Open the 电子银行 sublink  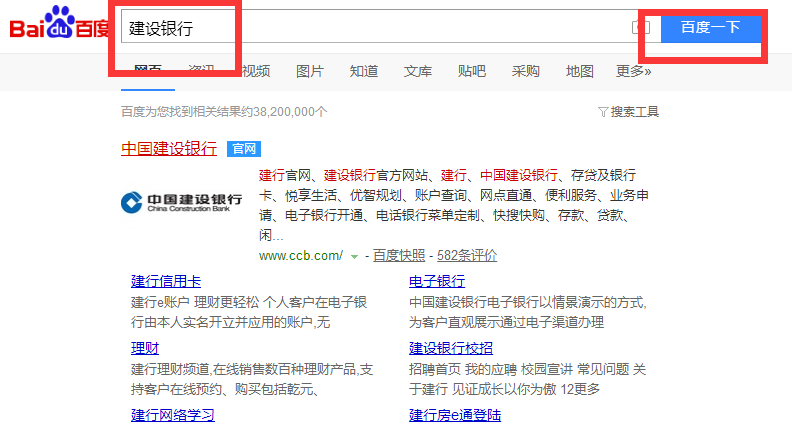pyautogui.click(x=437, y=281)
